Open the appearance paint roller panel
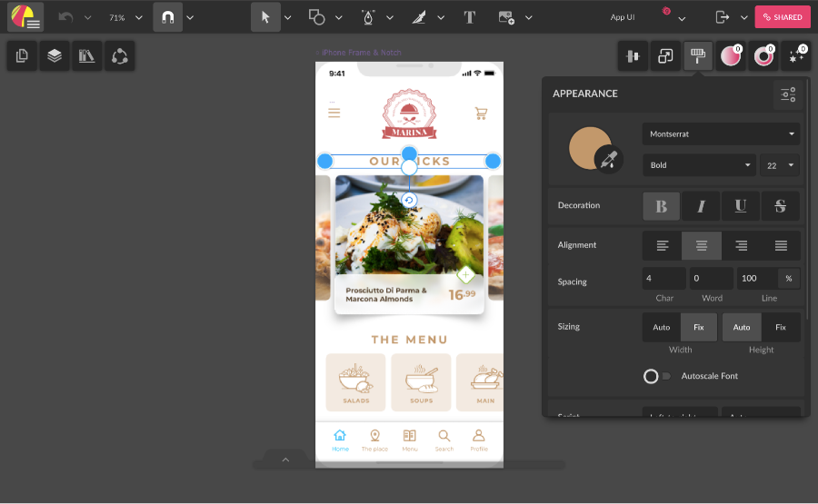The width and height of the screenshot is (818, 504). coord(697,56)
